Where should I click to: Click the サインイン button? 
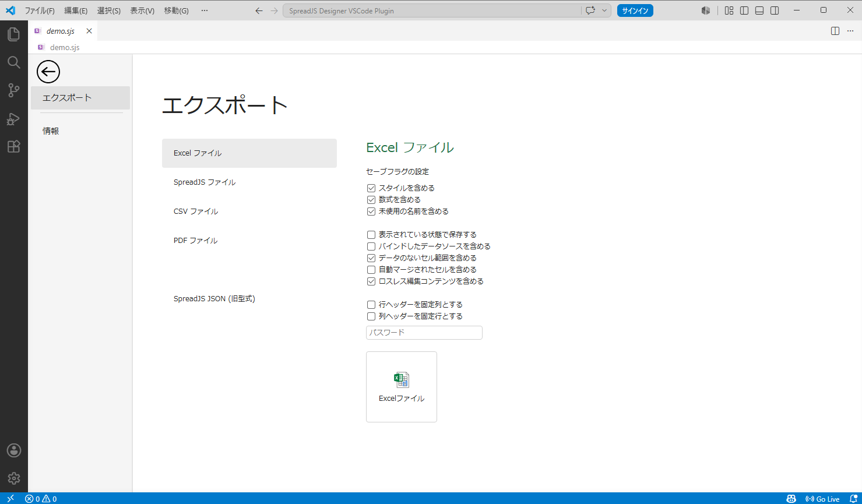click(635, 10)
